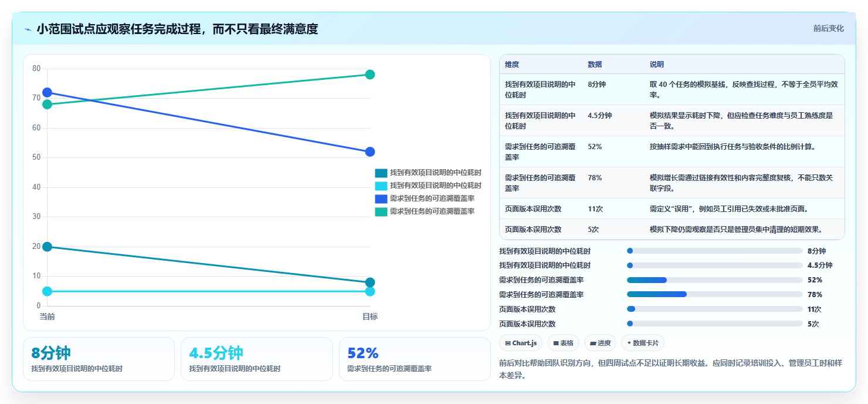Click the 40 y-axis tick label
Screen dimensions: 868x404
point(36,187)
